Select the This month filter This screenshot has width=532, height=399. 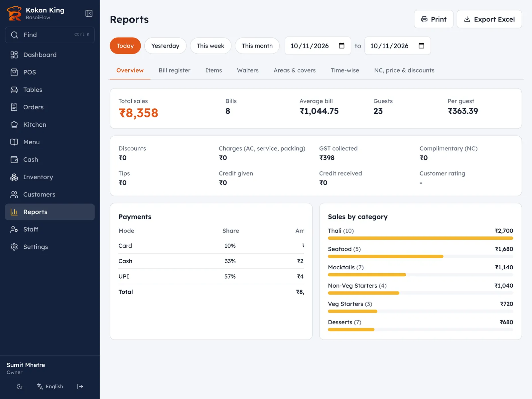[x=257, y=46]
